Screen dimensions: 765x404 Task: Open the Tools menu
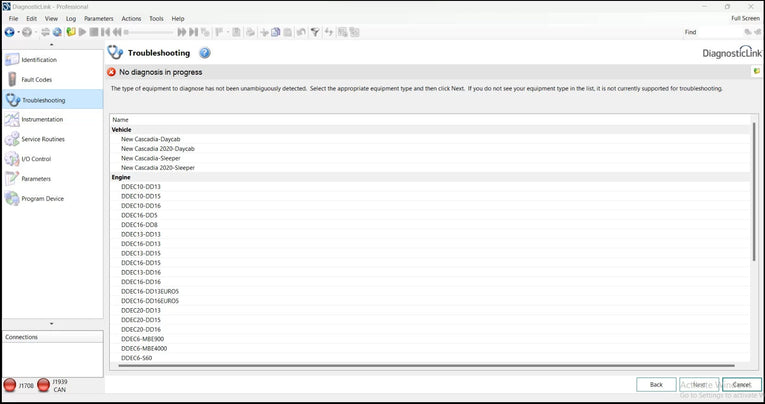click(156, 18)
